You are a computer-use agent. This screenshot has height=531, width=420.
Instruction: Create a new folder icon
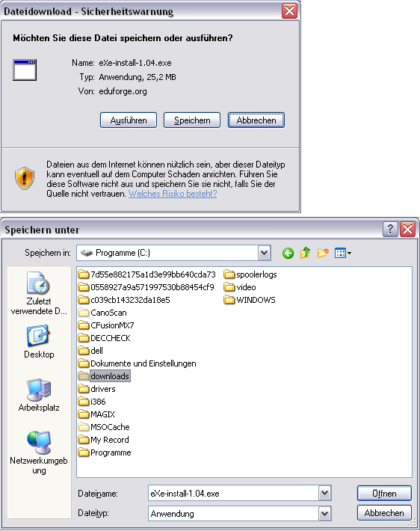pyautogui.click(x=323, y=253)
